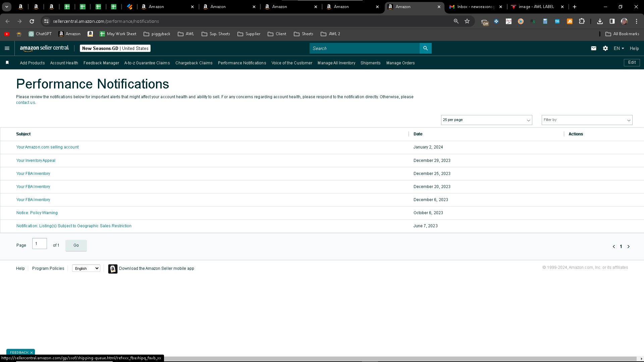Go to next page arrow in pagination
Screen dimensions: 644x362
(629, 247)
